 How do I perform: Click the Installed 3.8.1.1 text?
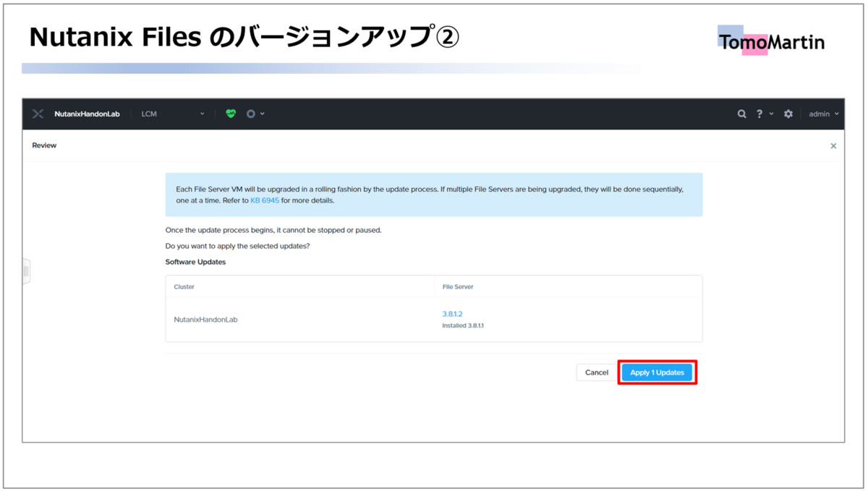(463, 325)
